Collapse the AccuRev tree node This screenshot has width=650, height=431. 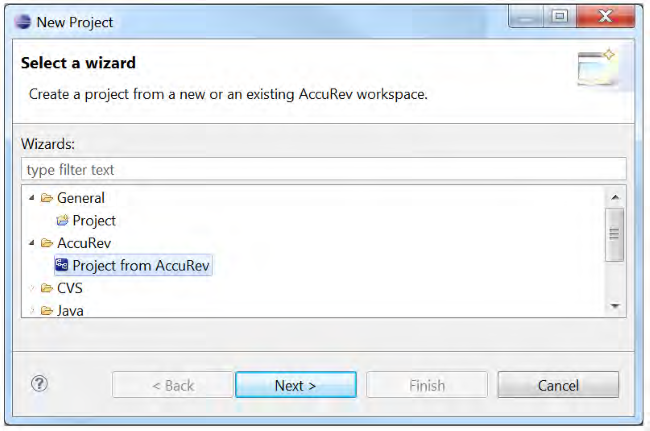click(32, 243)
